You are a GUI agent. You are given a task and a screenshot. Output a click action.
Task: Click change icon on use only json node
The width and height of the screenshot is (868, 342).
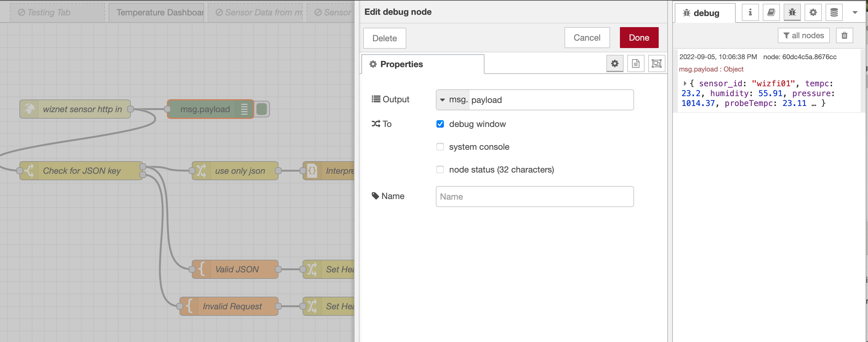coord(201,171)
